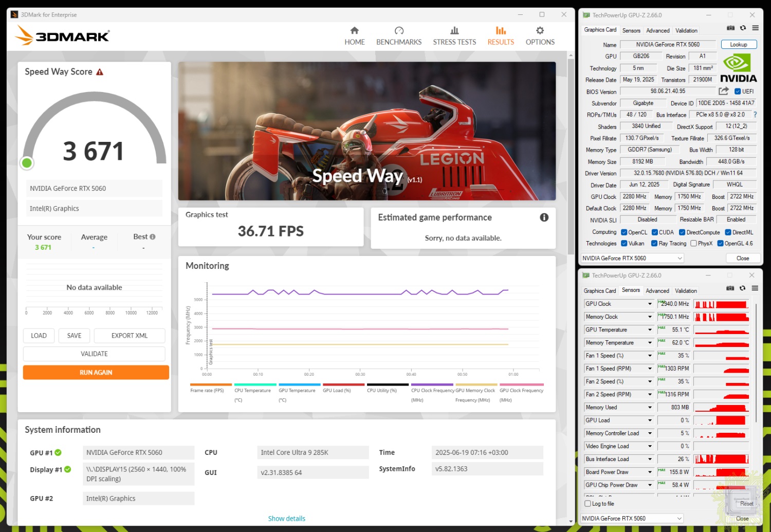Click the EXPORT XML button
Viewport: 771px width, 532px height.
130,336
